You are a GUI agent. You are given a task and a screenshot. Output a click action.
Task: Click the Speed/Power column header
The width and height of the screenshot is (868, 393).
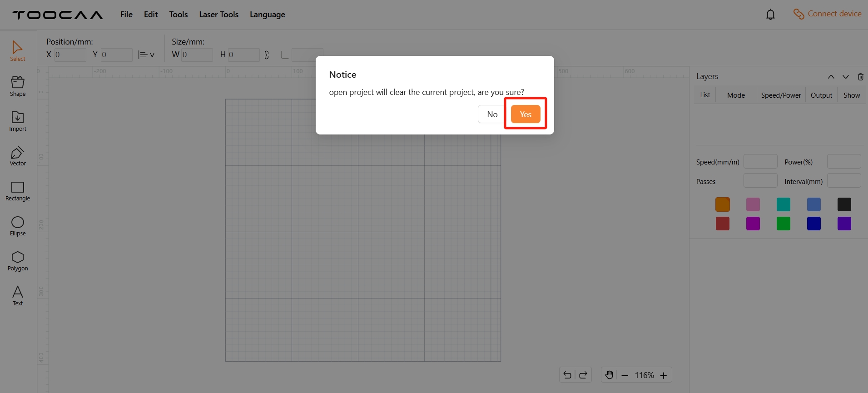(x=781, y=95)
